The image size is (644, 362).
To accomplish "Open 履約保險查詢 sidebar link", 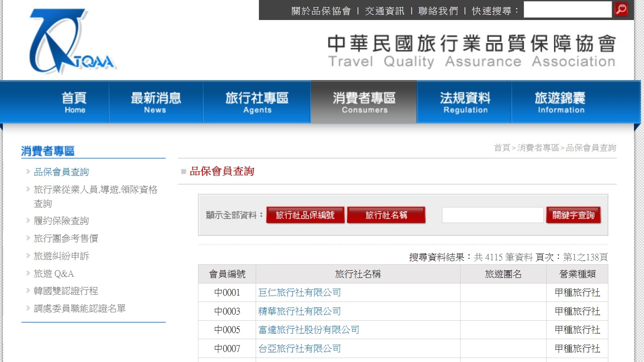I will [61, 221].
